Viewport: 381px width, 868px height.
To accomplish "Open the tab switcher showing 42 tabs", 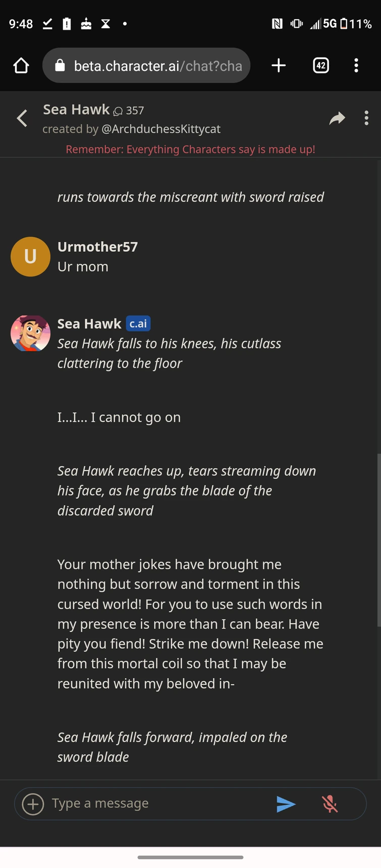I will pyautogui.click(x=321, y=66).
